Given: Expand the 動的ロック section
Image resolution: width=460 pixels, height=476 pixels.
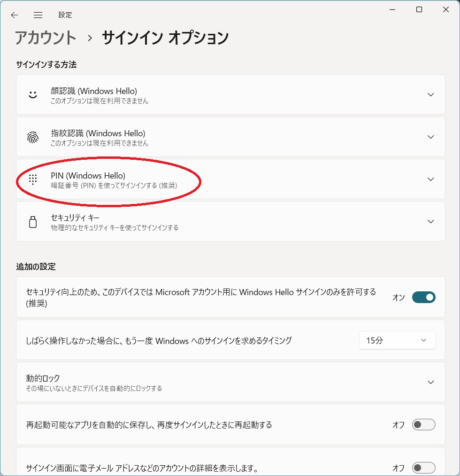Looking at the screenshot, I should (x=430, y=382).
